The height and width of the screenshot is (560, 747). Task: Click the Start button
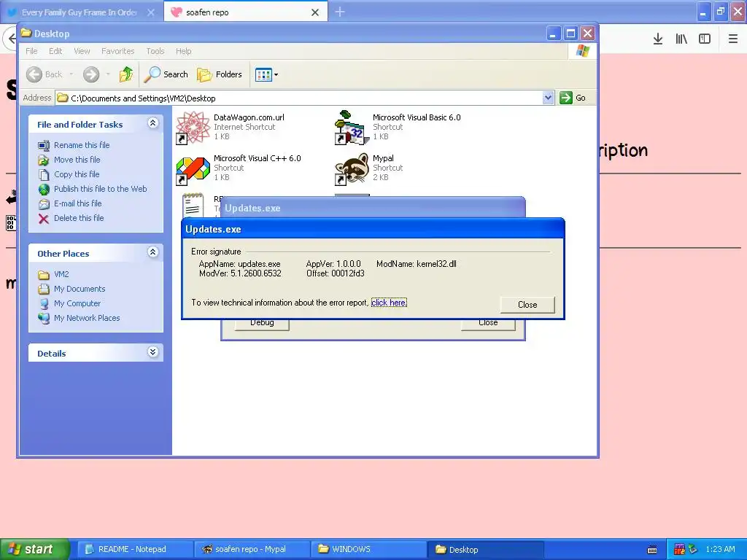35,549
